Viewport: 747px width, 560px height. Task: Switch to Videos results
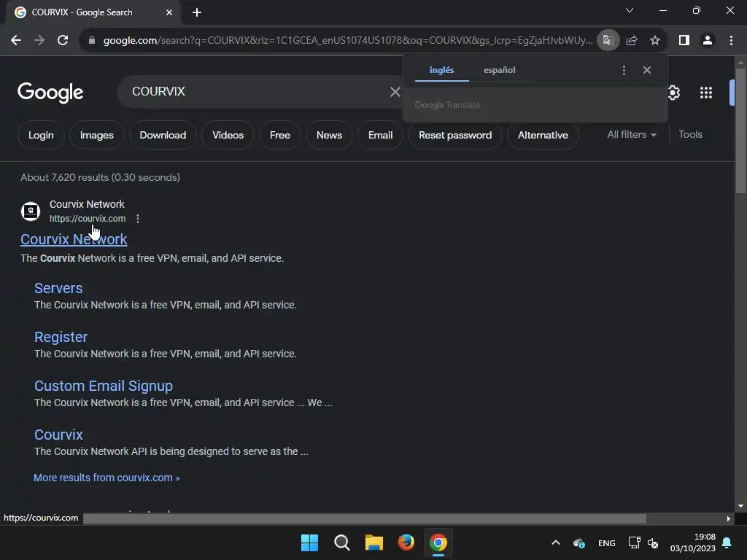coord(228,135)
